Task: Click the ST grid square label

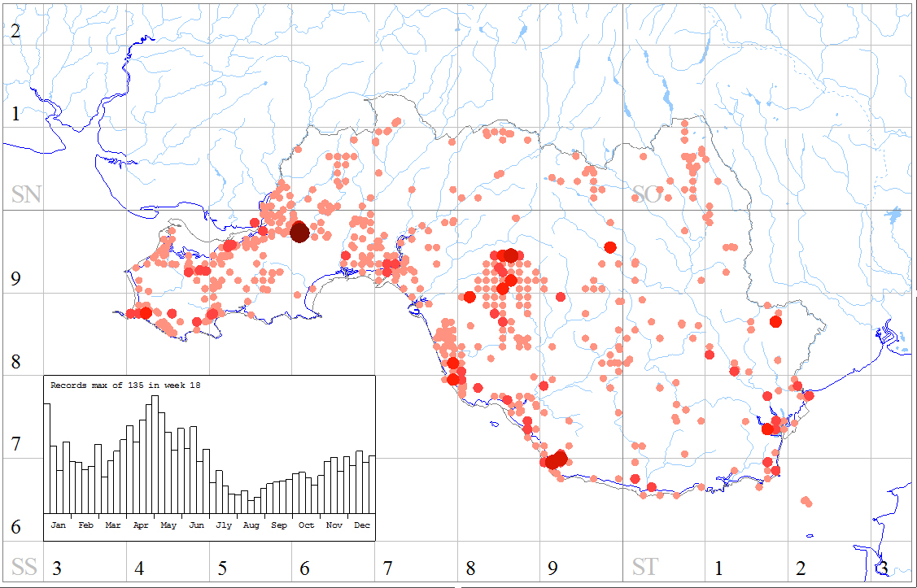Action: [x=645, y=567]
